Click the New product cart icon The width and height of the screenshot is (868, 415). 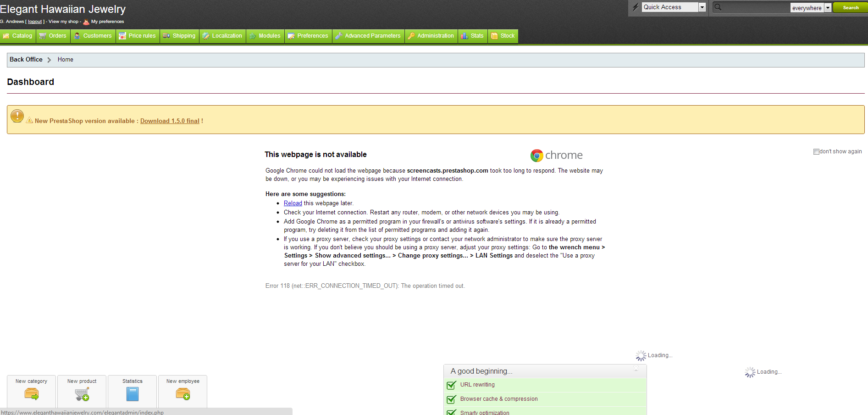coord(82,394)
